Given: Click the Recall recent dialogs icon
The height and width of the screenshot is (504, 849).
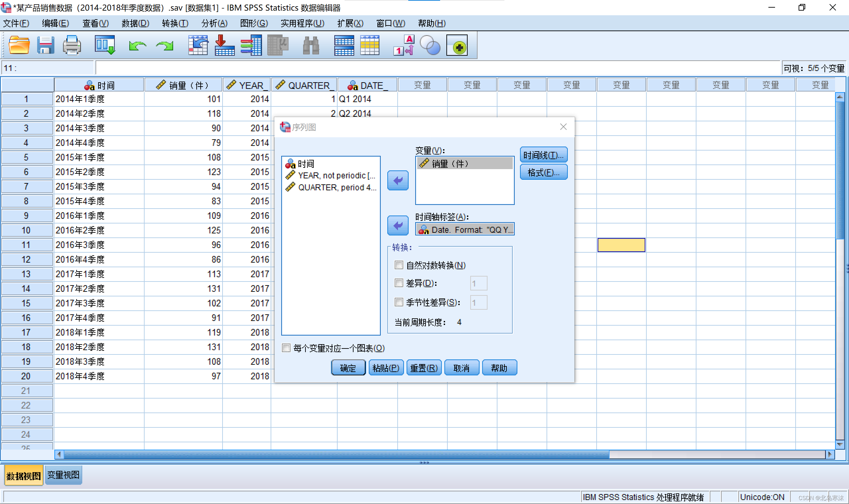Looking at the screenshot, I should click(x=104, y=45).
